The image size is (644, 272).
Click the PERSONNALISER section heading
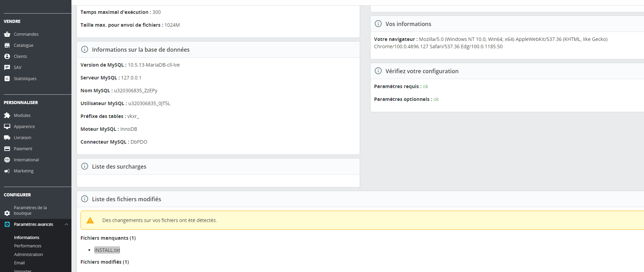coord(21,103)
